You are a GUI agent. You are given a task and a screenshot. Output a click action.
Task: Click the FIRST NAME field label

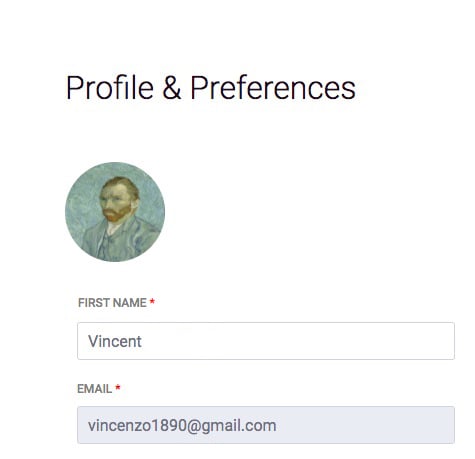[112, 303]
